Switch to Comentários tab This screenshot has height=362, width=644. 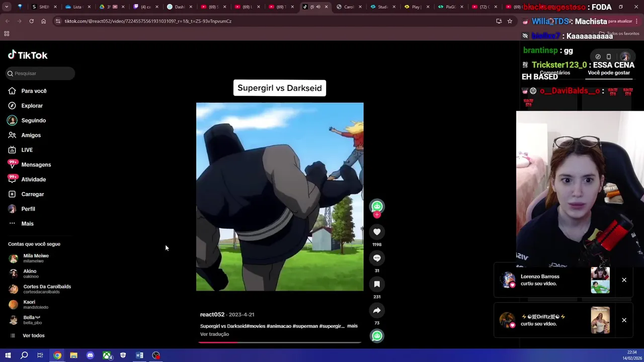(555, 73)
